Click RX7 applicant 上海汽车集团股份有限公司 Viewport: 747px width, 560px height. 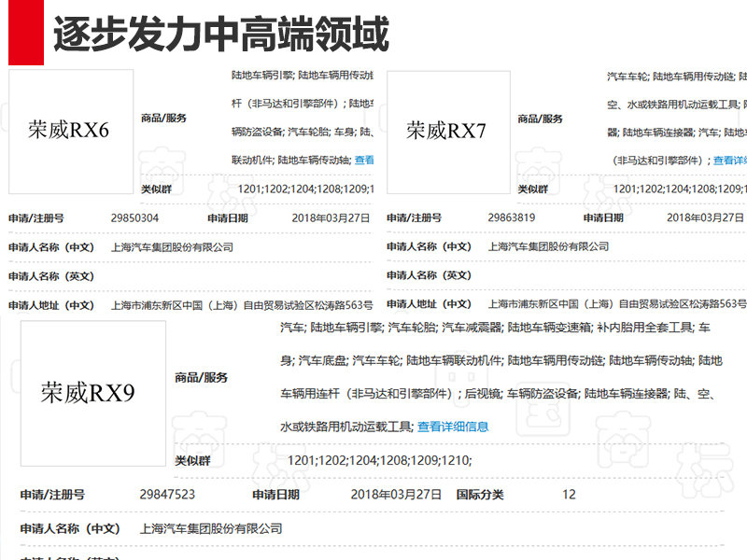pyautogui.click(x=548, y=246)
